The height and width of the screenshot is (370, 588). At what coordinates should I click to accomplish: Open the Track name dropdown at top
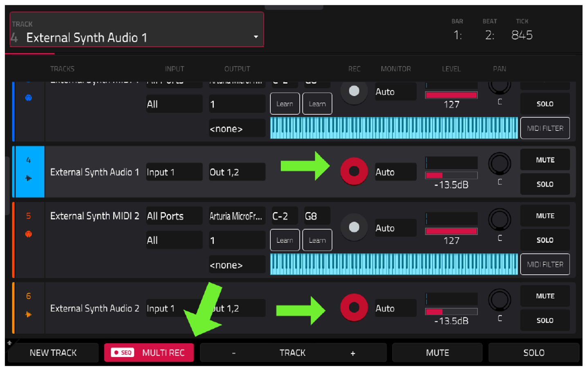coord(137,29)
